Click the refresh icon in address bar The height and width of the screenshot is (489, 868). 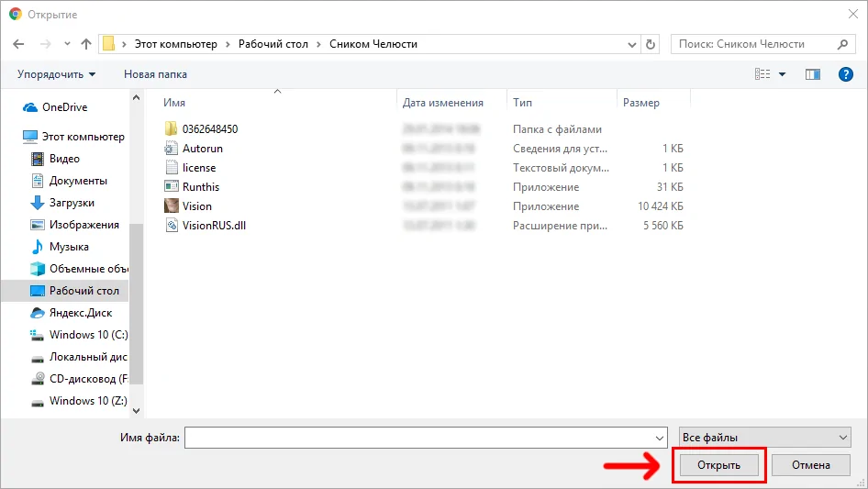pos(651,44)
